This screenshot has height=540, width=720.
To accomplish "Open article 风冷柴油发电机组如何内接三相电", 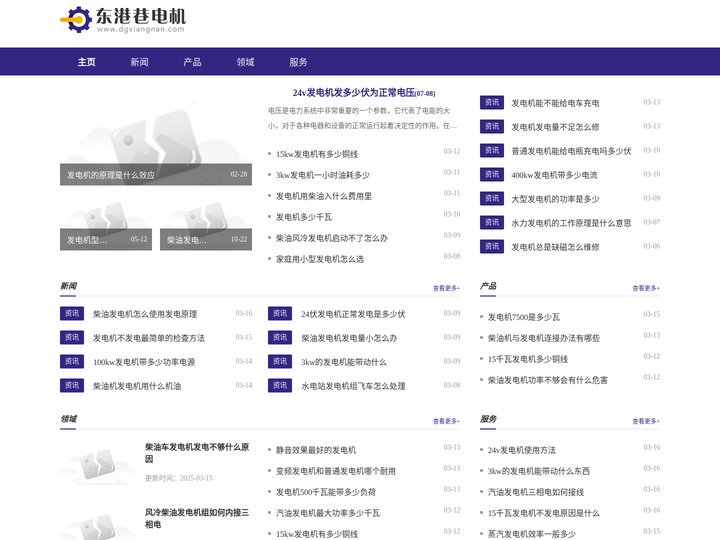I will (197, 518).
